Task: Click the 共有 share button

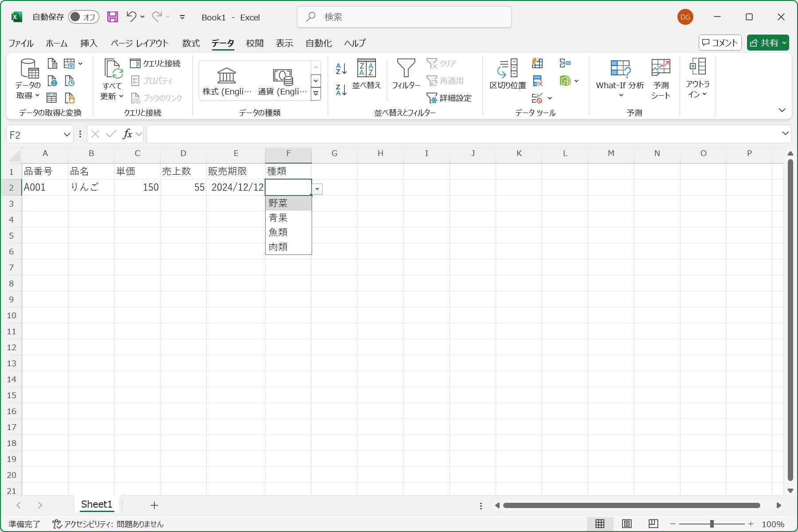Action: (x=768, y=43)
